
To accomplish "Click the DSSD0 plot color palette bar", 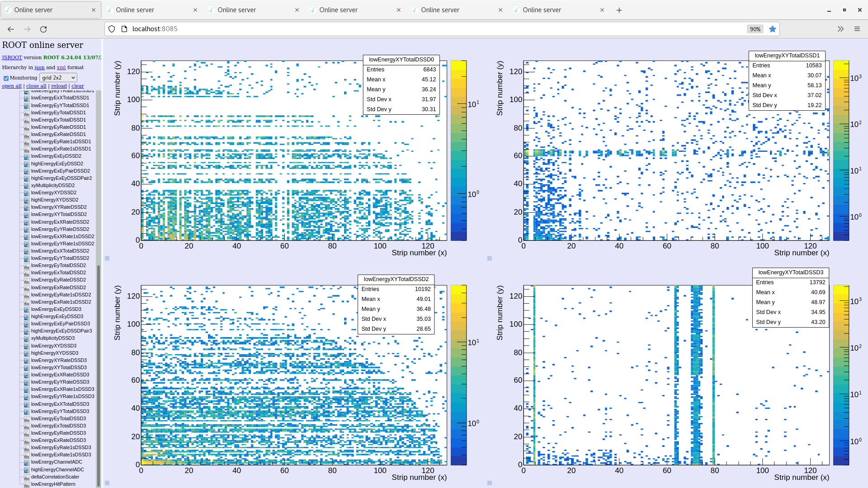I will 458,150.
